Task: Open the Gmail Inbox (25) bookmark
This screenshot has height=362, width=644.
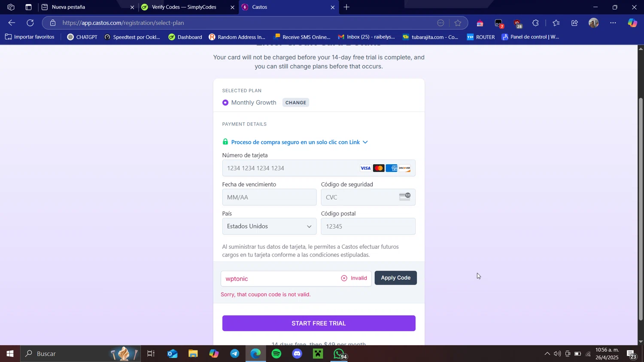Action: [366, 37]
